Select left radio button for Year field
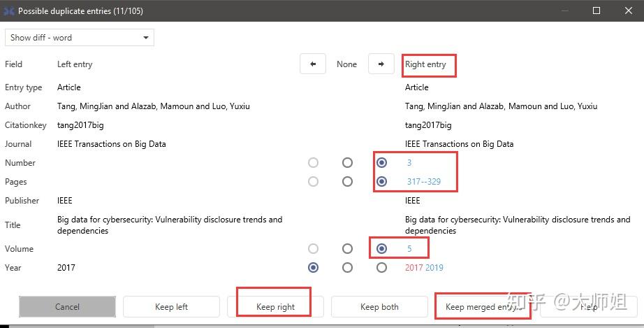644x328 pixels. (x=313, y=267)
